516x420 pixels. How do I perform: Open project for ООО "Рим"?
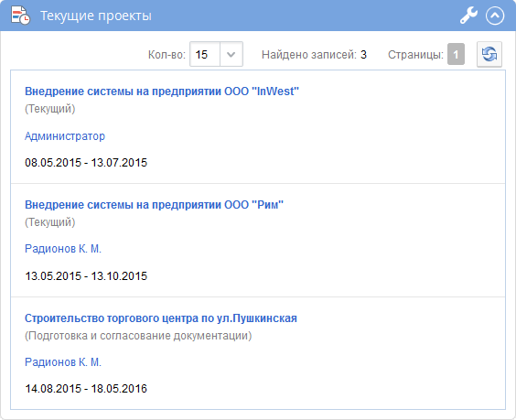(154, 205)
